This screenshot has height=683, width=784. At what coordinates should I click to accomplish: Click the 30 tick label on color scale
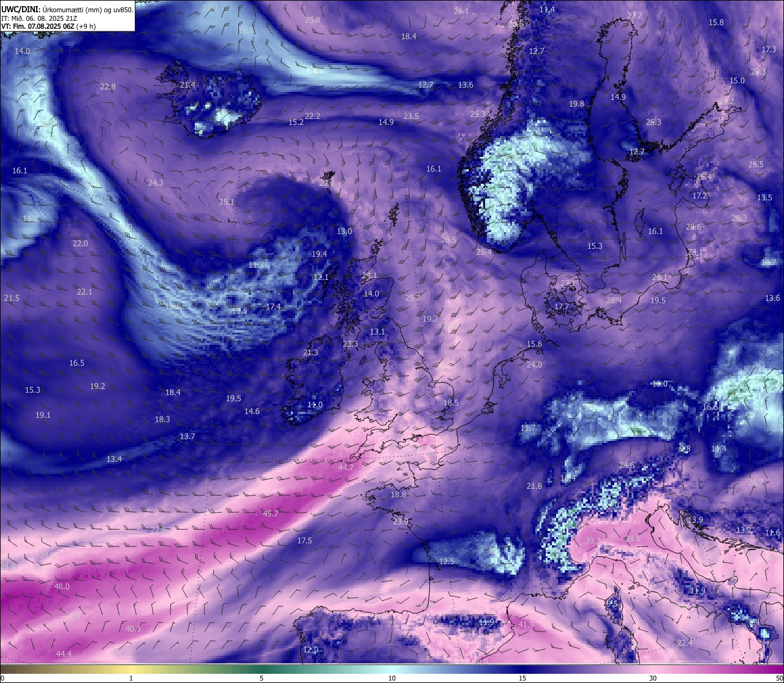[653, 678]
